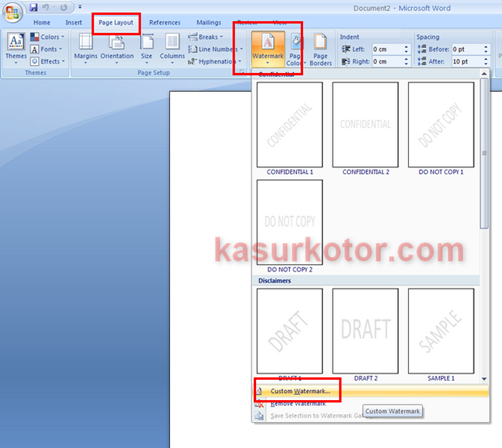Open theme Effects dropdown
The height and width of the screenshot is (448, 502).
click(47, 61)
